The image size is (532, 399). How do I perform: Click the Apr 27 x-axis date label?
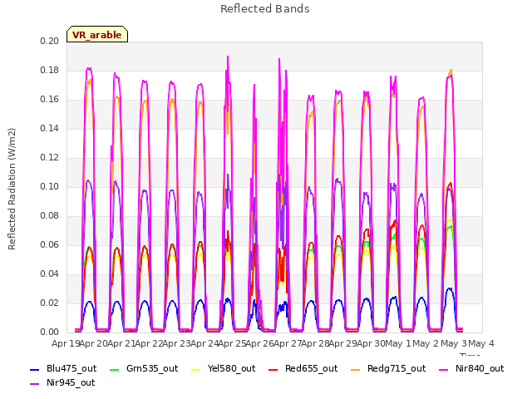tap(288, 343)
